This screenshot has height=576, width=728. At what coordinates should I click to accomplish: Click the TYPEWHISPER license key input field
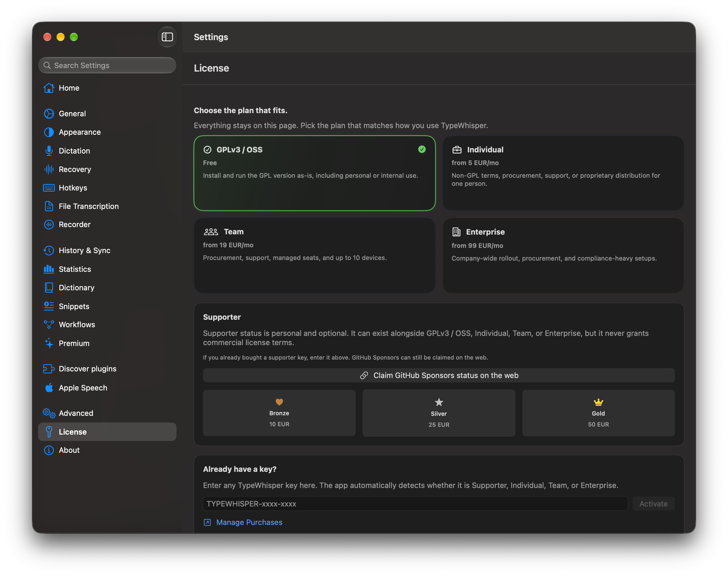(x=415, y=504)
